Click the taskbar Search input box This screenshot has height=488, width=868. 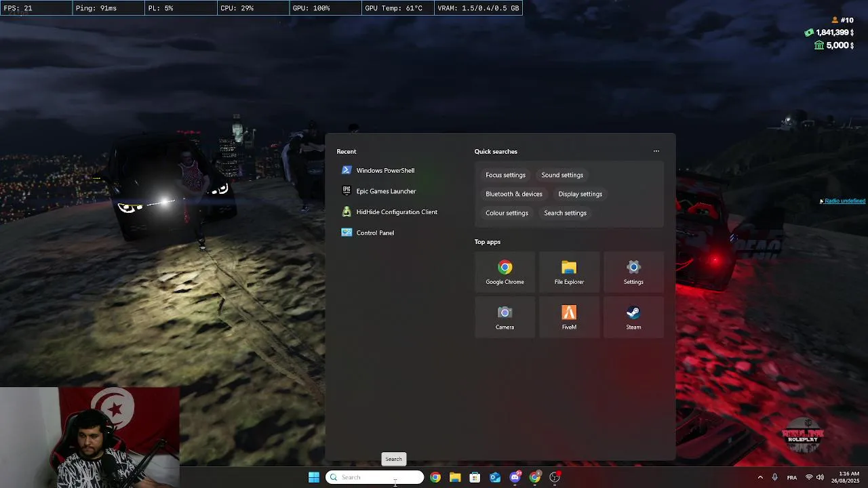coord(375,477)
